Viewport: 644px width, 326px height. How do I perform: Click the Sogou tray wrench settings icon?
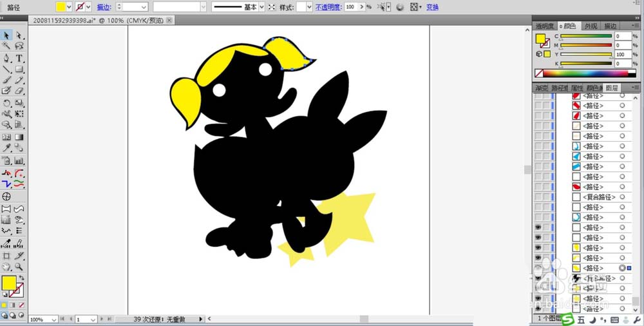[638, 320]
